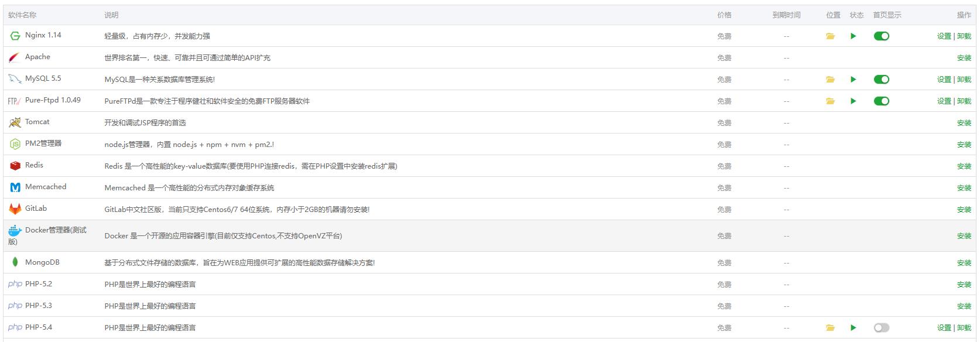Click 卸载 for Pure-Ftpd

click(x=964, y=101)
